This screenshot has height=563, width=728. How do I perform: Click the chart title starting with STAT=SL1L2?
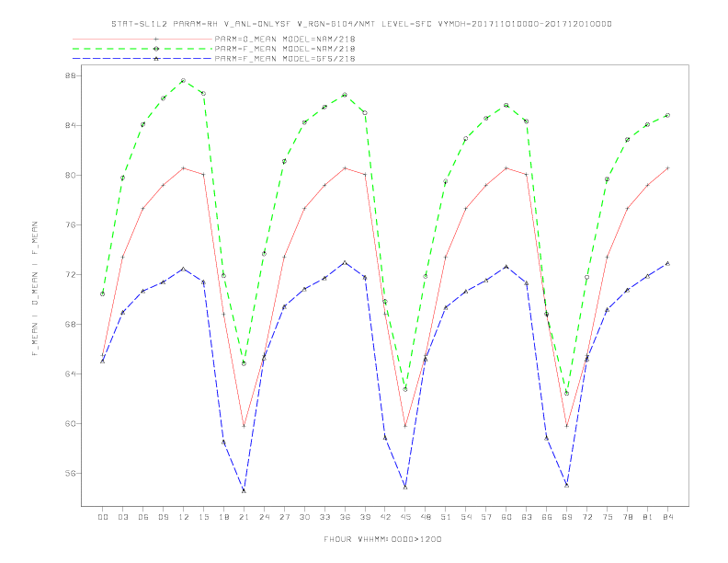[361, 24]
